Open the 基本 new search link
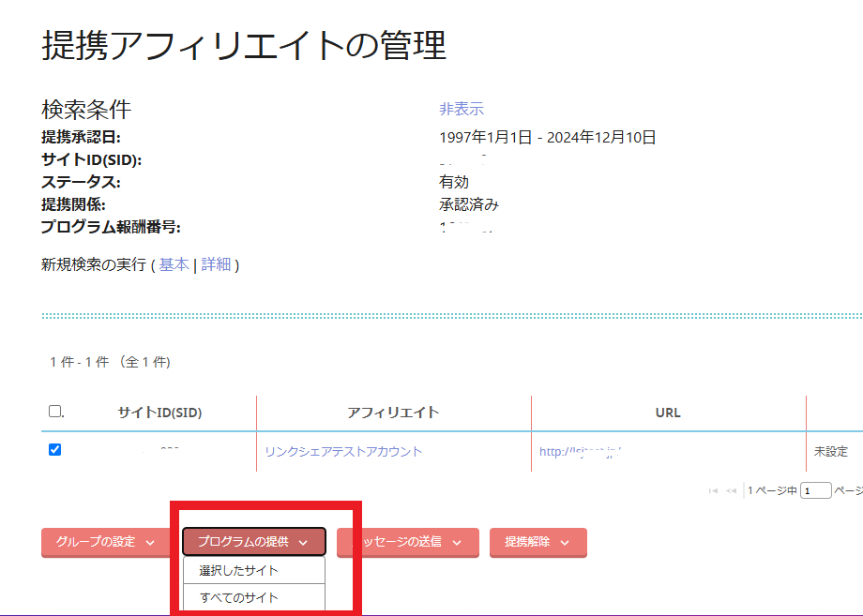 click(174, 264)
